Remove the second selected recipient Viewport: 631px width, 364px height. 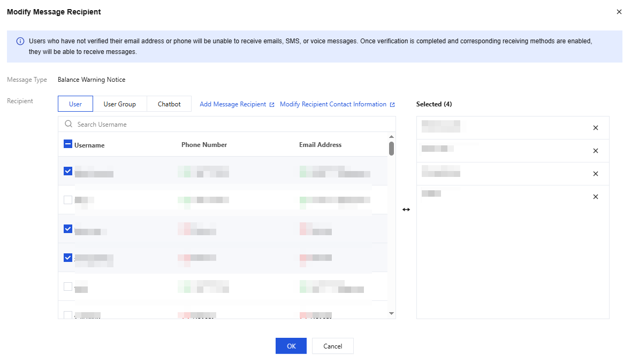(x=596, y=151)
